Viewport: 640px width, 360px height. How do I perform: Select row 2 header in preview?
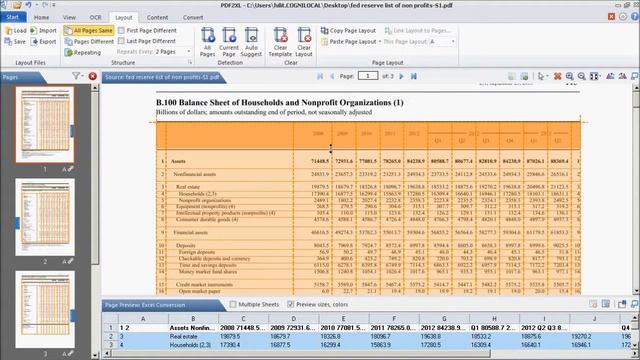(x=110, y=336)
